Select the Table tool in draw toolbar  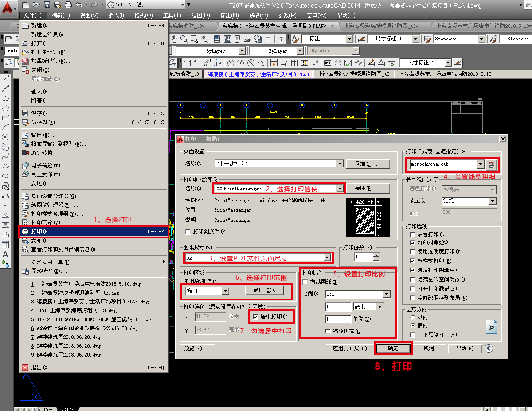pyautogui.click(x=5, y=244)
